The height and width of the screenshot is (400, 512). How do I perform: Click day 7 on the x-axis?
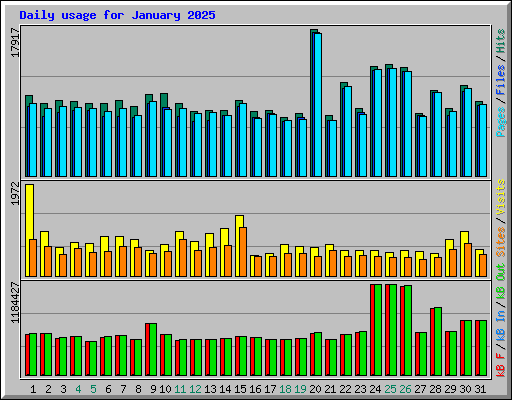(123, 389)
